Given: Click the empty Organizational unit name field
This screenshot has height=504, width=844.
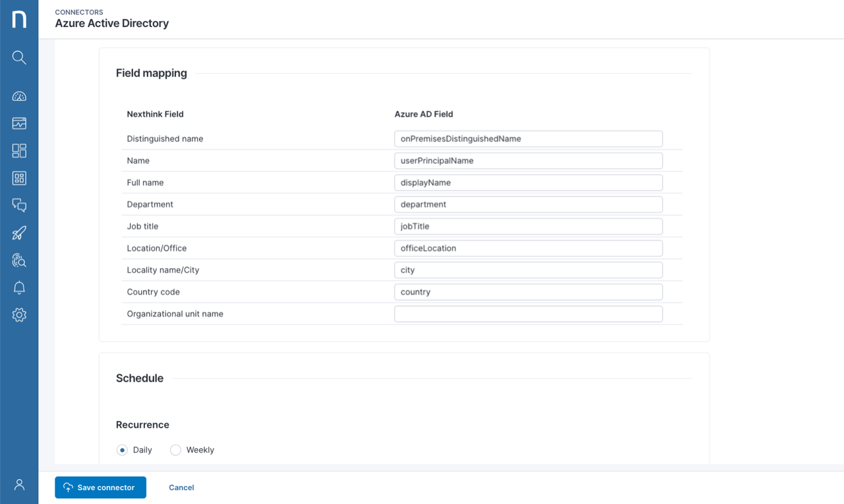Looking at the screenshot, I should [527, 314].
